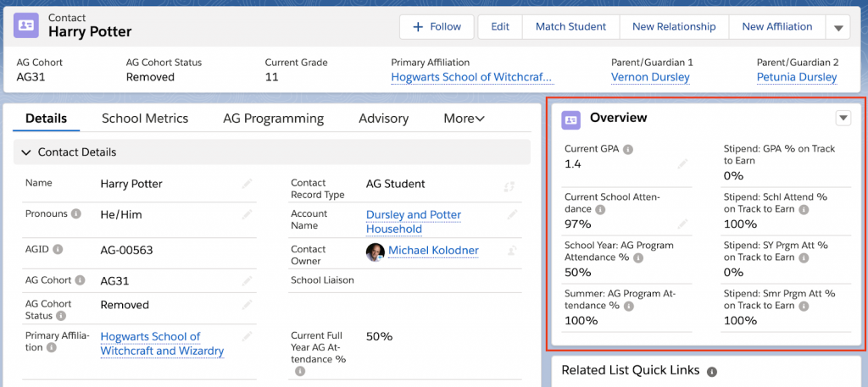Click the Overview card icon
The image size is (868, 387).
click(570, 120)
